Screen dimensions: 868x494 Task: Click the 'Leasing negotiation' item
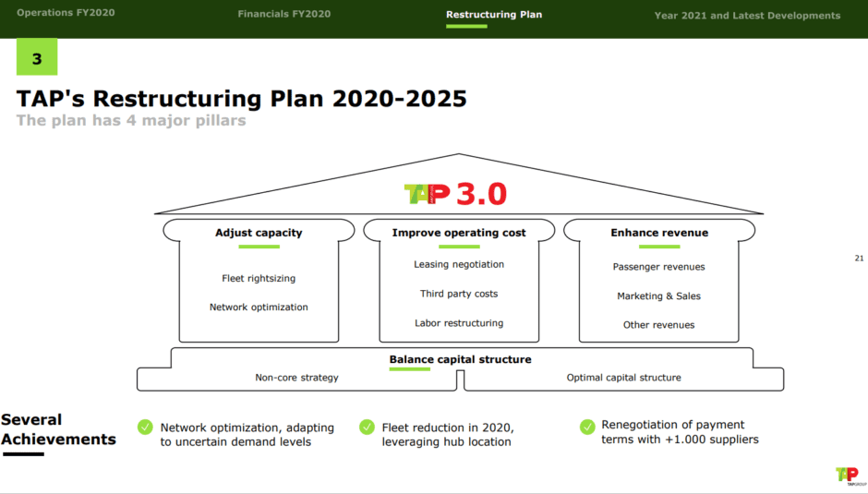(x=459, y=264)
